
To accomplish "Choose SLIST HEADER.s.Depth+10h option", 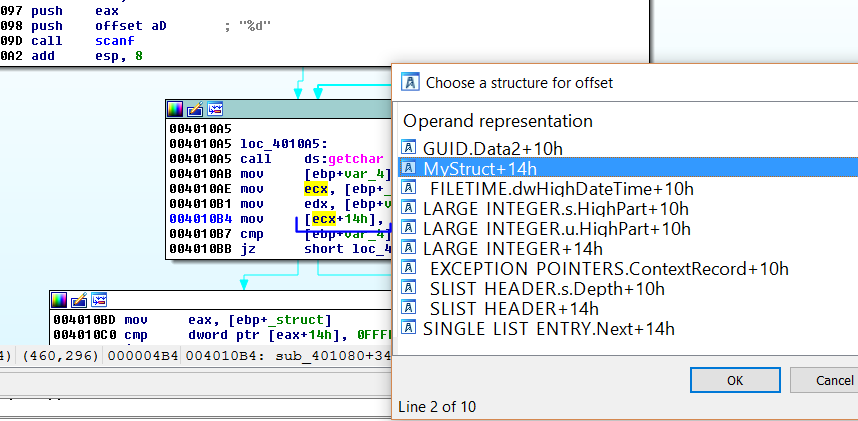I will pos(549,288).
